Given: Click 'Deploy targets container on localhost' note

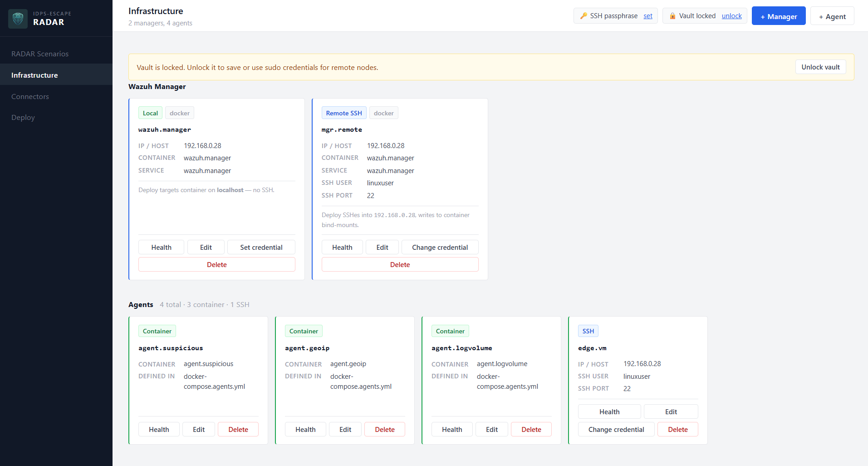Looking at the screenshot, I should point(206,190).
